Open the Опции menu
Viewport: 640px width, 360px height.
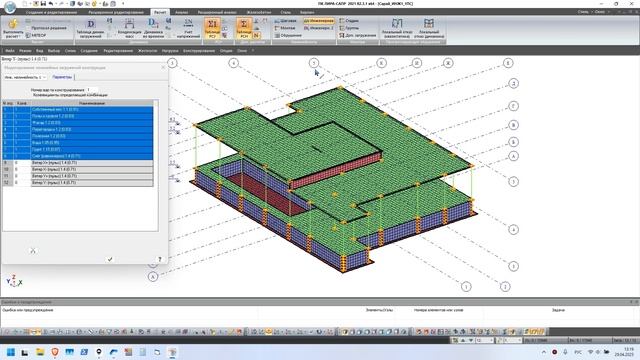pyautogui.click(x=226, y=51)
